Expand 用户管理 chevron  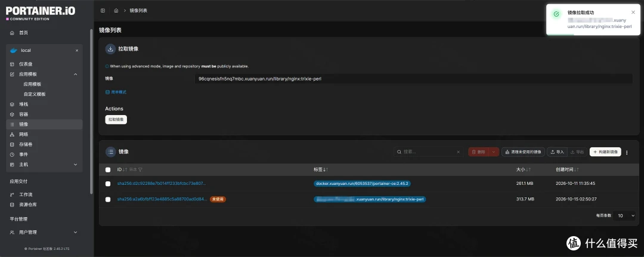[x=75, y=233]
